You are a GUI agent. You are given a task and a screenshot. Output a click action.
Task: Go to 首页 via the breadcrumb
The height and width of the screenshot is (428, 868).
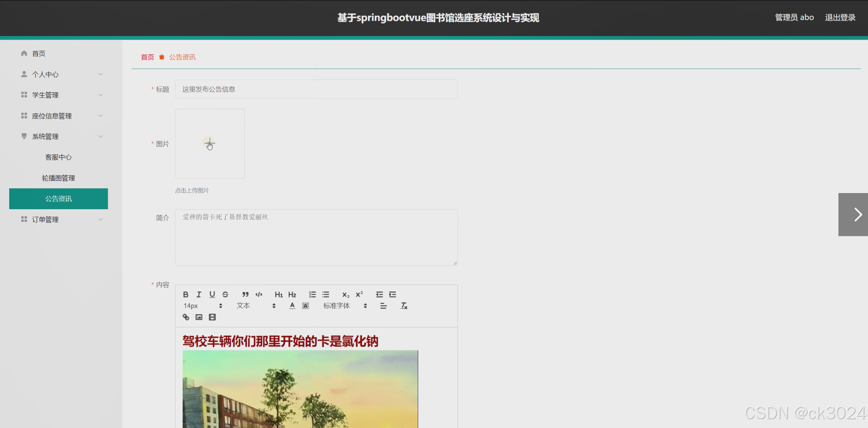pyautogui.click(x=147, y=57)
